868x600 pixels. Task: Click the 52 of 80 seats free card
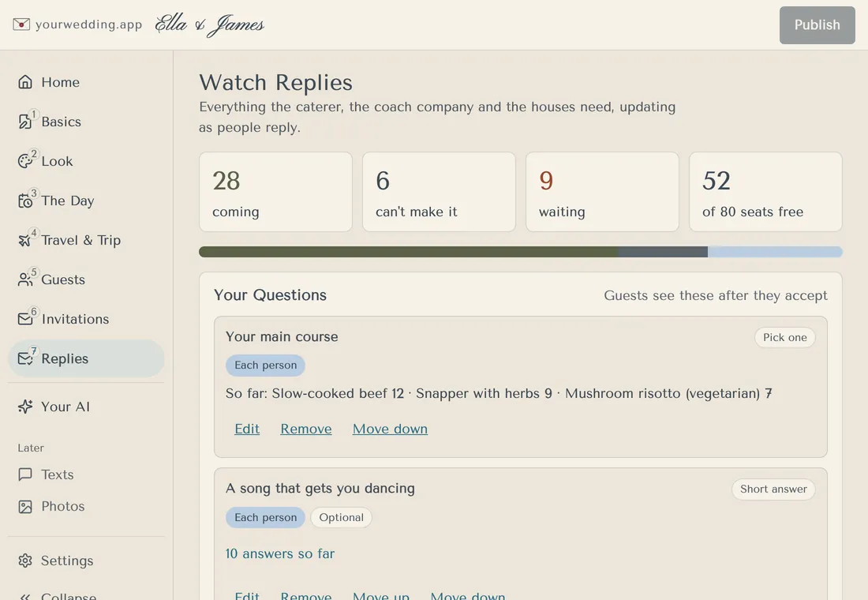pos(765,192)
